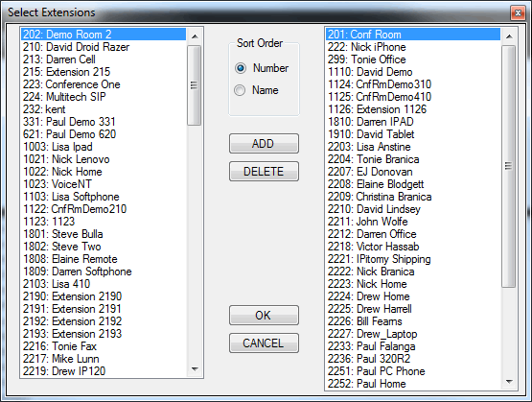Select 224: Multitech SIP
Viewport: 532px width, 402px height.
104,97
